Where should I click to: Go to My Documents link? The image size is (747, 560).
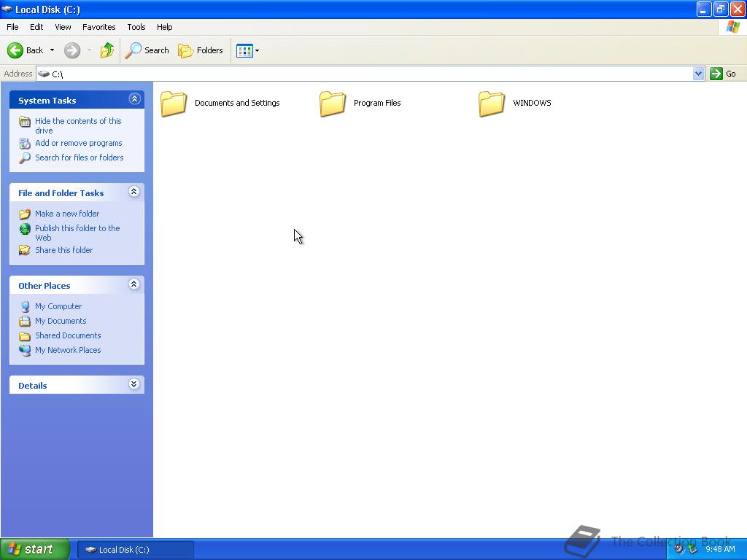click(x=61, y=321)
